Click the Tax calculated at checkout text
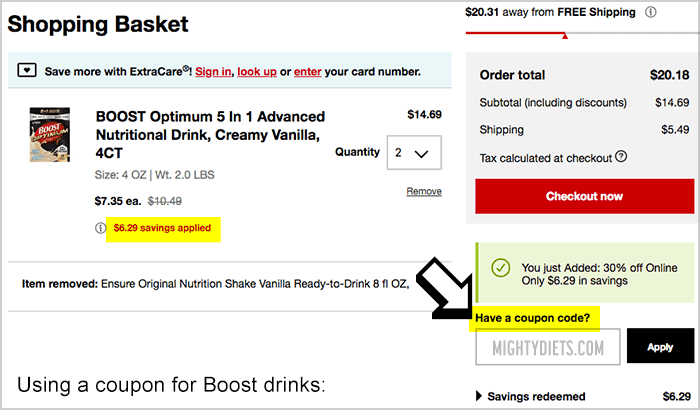The width and height of the screenshot is (700, 410). [x=546, y=158]
